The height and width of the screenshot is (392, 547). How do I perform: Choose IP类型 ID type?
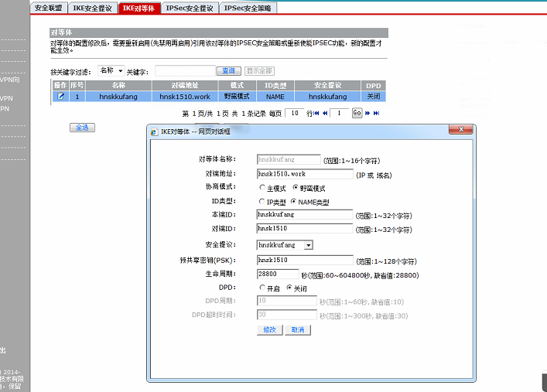pos(262,202)
